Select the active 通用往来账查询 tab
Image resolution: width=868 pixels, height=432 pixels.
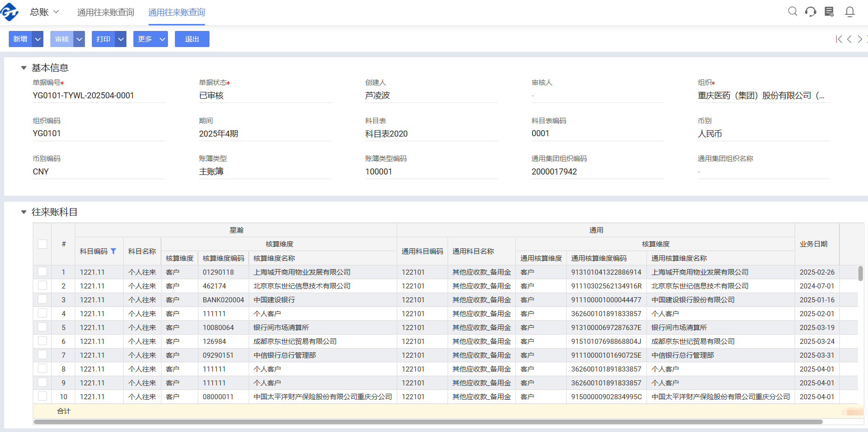click(x=177, y=12)
